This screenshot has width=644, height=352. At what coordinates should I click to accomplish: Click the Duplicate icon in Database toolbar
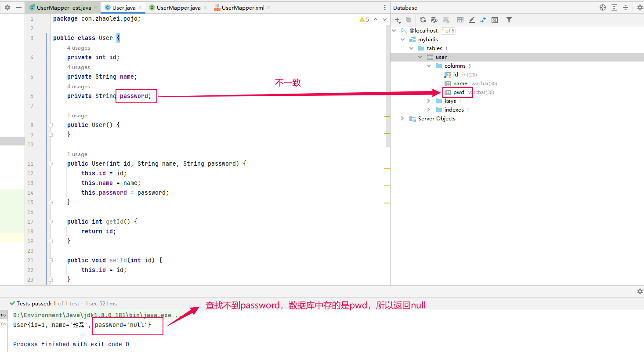(x=409, y=20)
